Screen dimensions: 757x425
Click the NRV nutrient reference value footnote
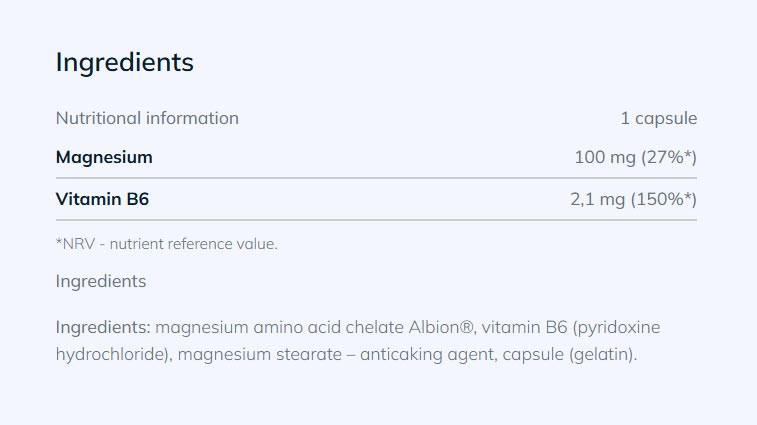tap(166, 243)
